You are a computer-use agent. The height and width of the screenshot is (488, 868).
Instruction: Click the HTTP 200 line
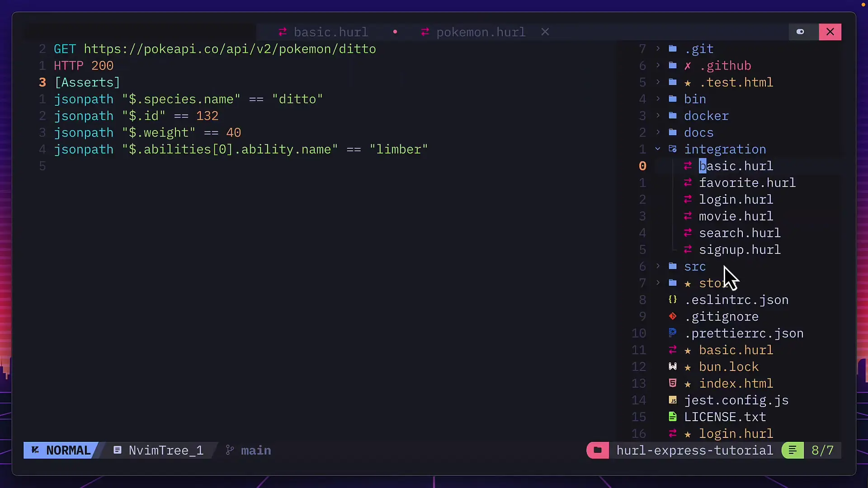click(x=84, y=66)
